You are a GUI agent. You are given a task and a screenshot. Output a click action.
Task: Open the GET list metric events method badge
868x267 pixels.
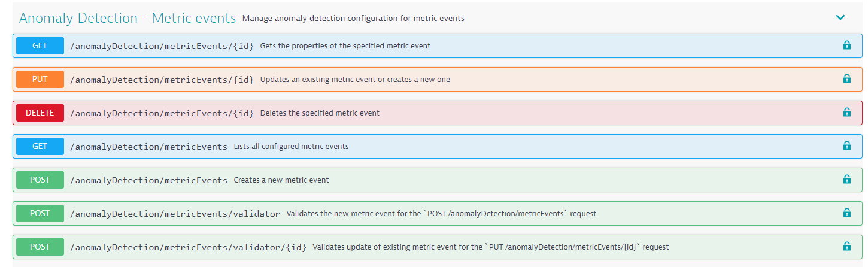40,146
